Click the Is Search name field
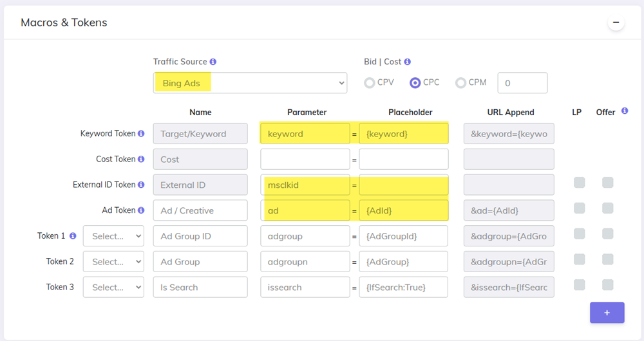644x341 pixels. point(200,287)
